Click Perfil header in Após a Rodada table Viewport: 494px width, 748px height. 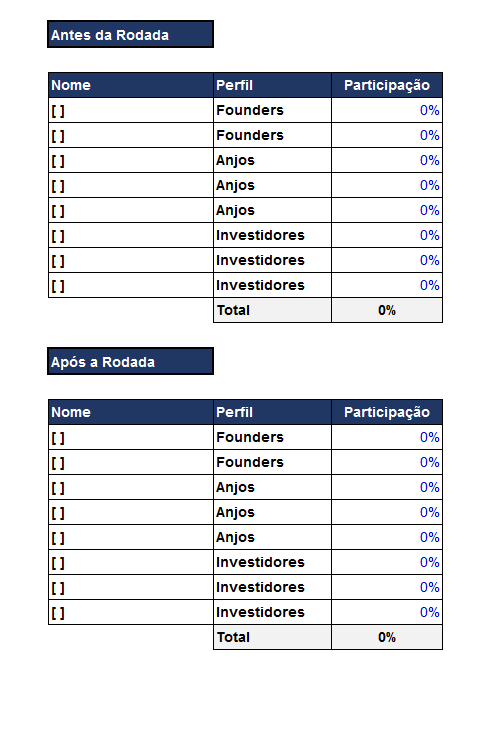[272, 412]
